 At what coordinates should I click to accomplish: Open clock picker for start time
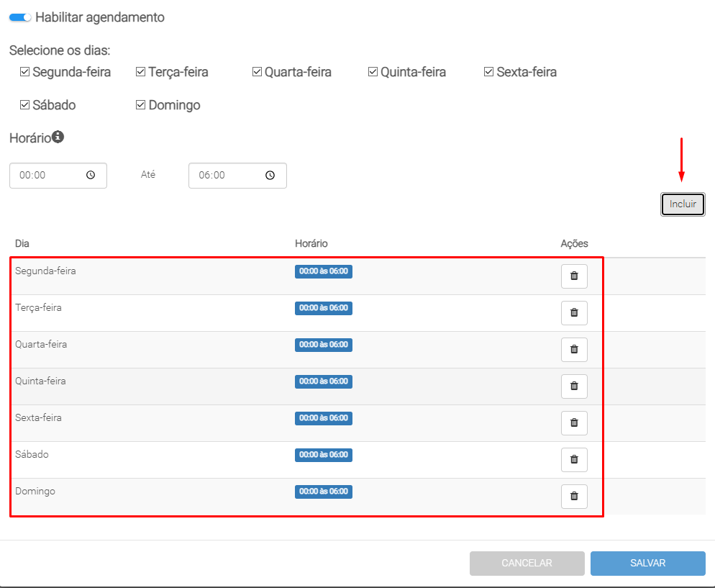click(91, 176)
